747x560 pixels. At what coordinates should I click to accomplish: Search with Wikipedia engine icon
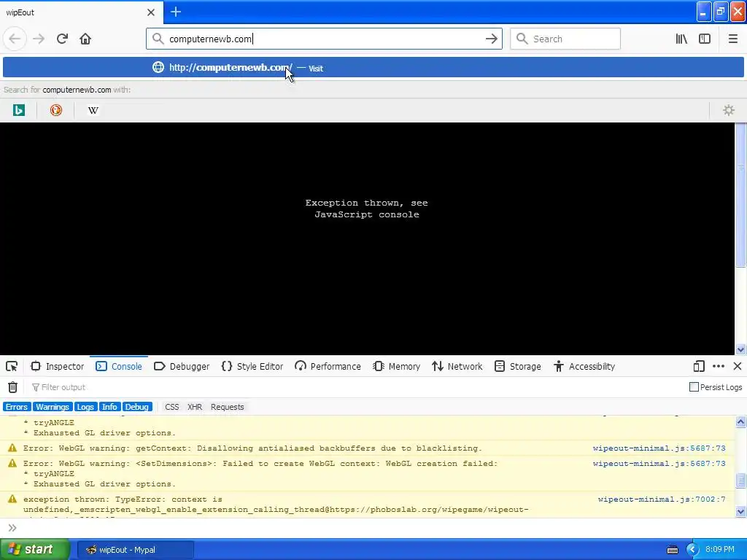click(93, 111)
